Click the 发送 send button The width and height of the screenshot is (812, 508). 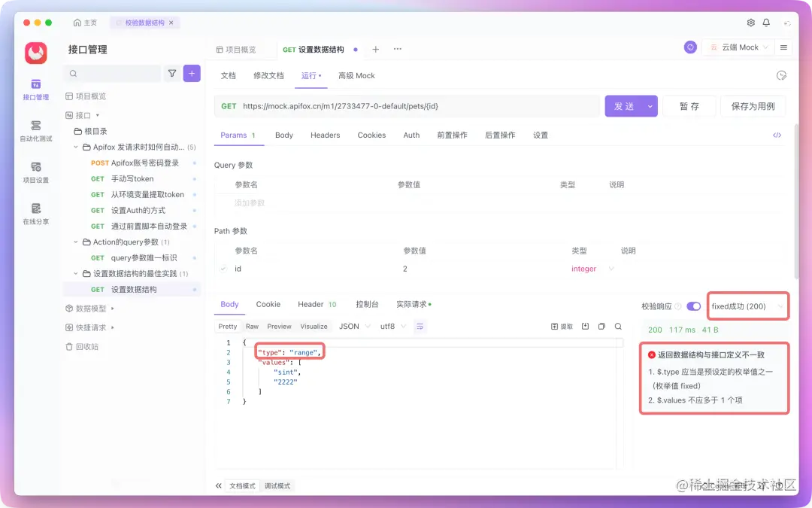624,106
